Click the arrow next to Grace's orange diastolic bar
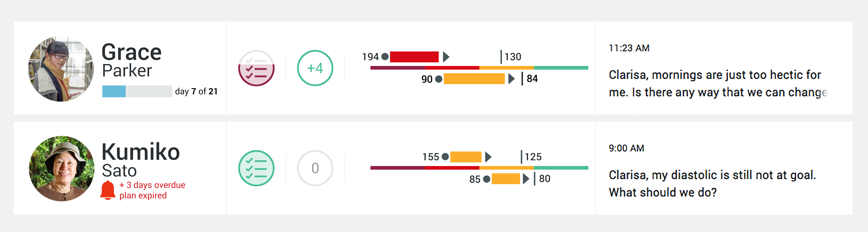Viewport: 868px width, 232px height. pos(511,79)
